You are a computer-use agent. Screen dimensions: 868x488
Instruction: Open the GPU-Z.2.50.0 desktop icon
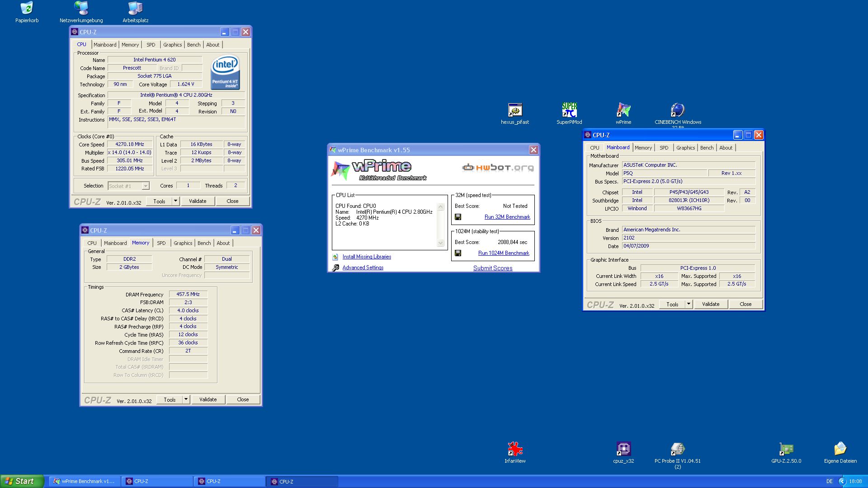(x=786, y=449)
